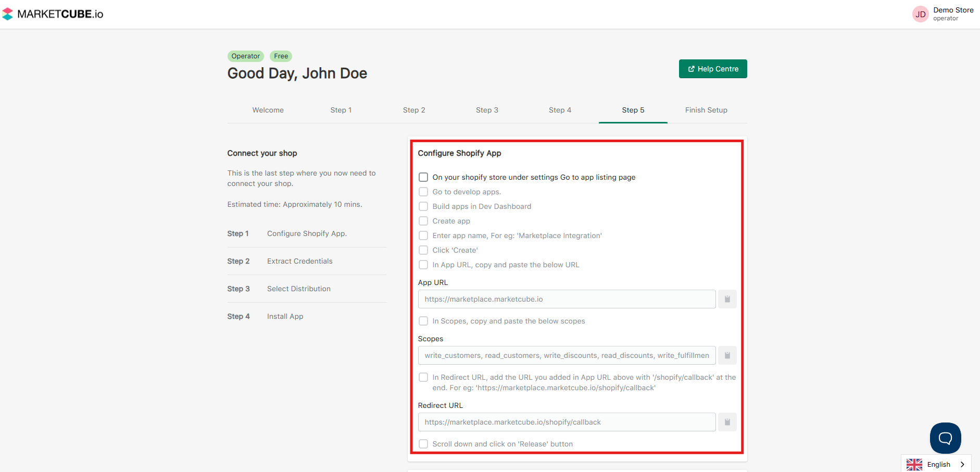
Task: Open the Help Centre button
Action: tap(713, 69)
